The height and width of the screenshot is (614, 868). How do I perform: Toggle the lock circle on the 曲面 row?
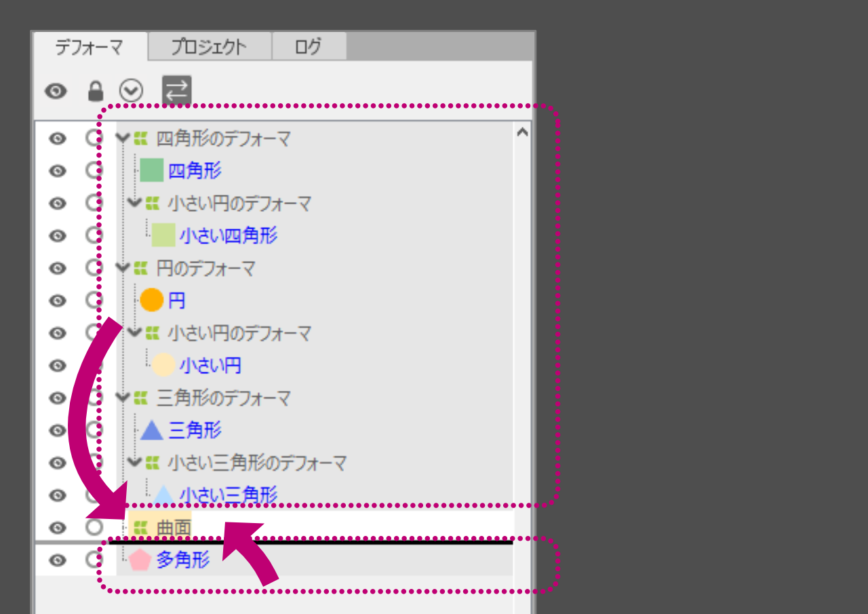94,526
